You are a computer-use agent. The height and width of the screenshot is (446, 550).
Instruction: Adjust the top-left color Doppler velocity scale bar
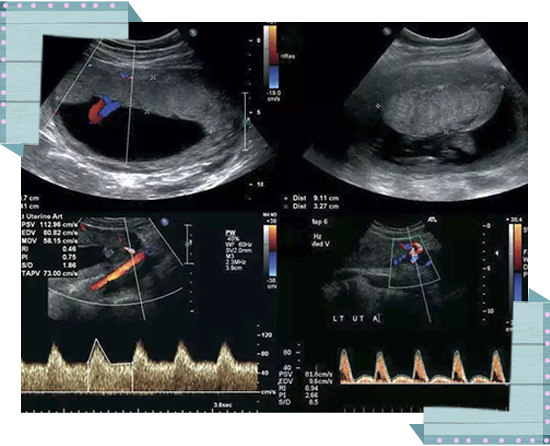click(x=271, y=57)
